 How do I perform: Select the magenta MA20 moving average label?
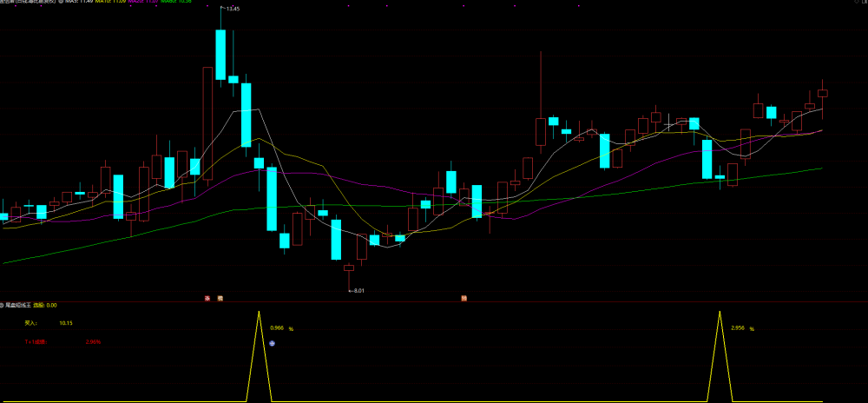[x=143, y=2]
